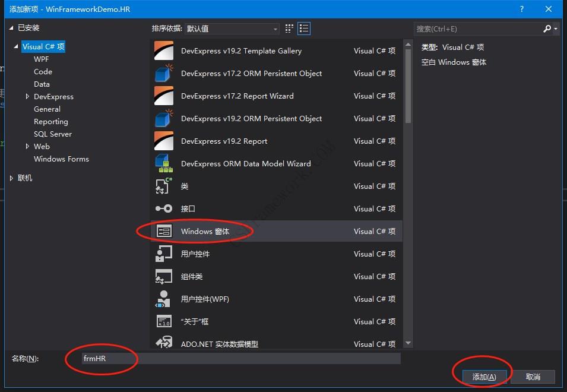Select the Windows 窗体 form icon

click(x=163, y=232)
